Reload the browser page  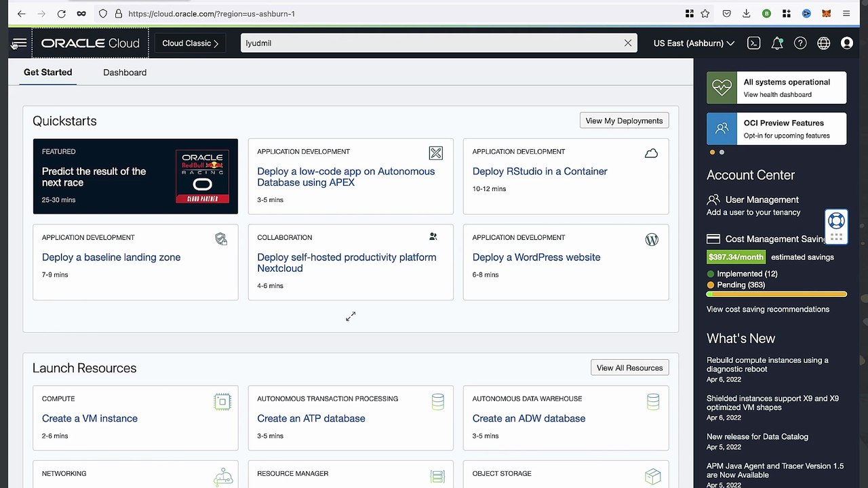(x=61, y=14)
